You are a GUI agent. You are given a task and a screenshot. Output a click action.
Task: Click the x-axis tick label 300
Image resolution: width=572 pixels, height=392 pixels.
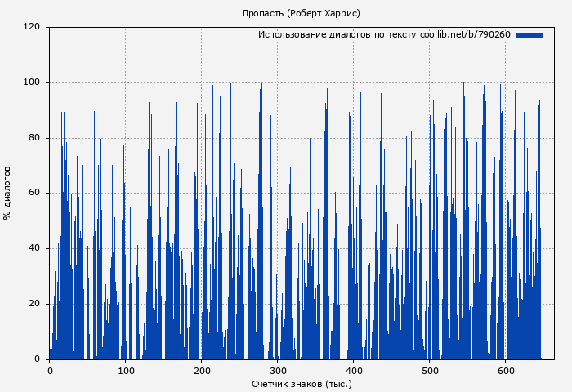point(278,371)
